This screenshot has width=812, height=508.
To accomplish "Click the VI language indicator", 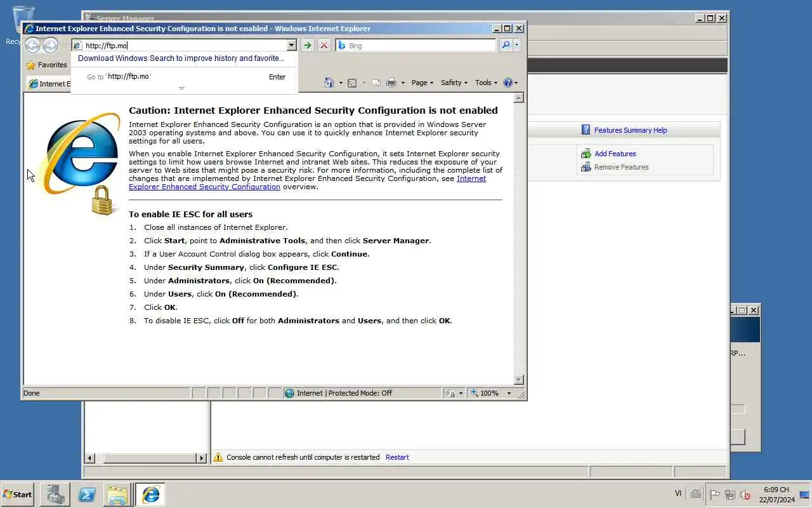I will point(678,494).
